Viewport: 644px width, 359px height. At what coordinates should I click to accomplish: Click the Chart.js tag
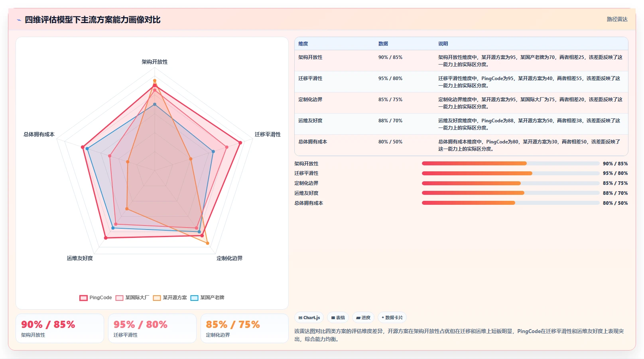[309, 318]
